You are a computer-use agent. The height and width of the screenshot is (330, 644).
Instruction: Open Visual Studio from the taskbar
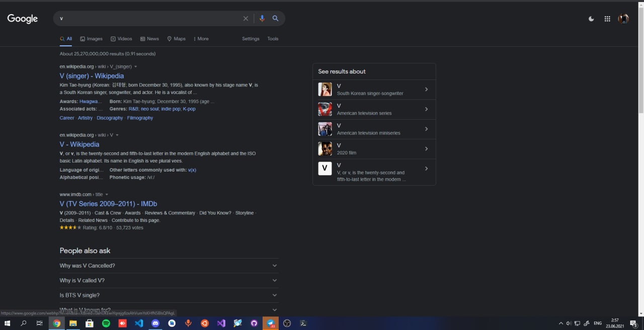(221, 323)
